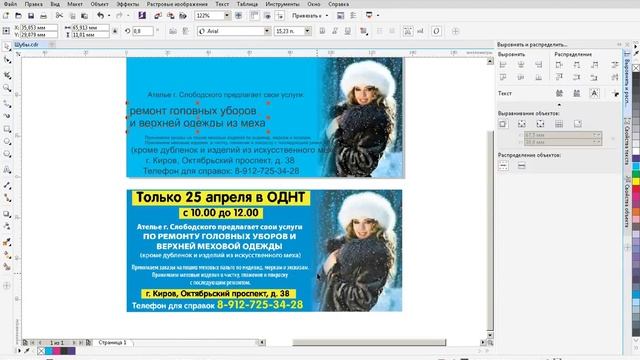The width and height of the screenshot is (640, 360).
Task: Distribute objects to extent of page
Action: pos(521,166)
